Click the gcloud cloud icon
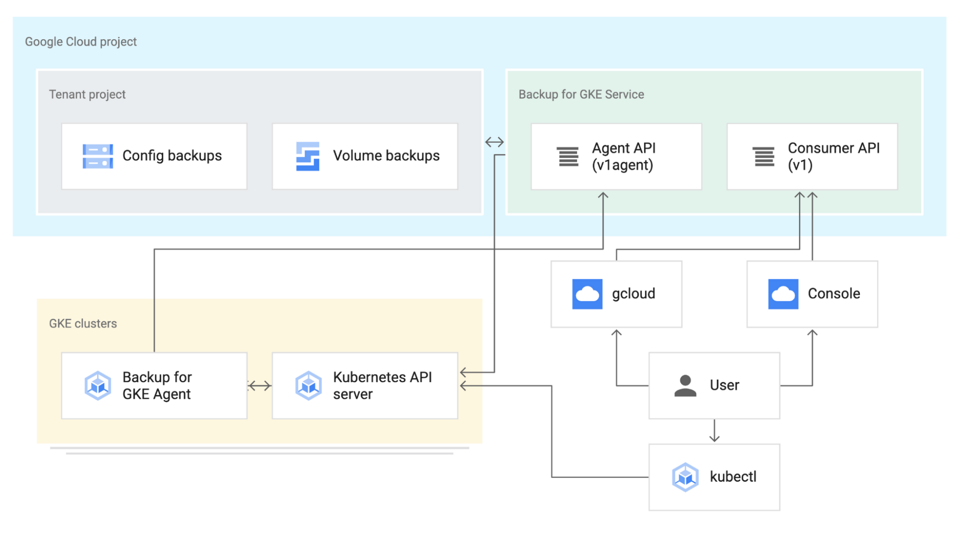The image size is (980, 545). click(x=587, y=294)
